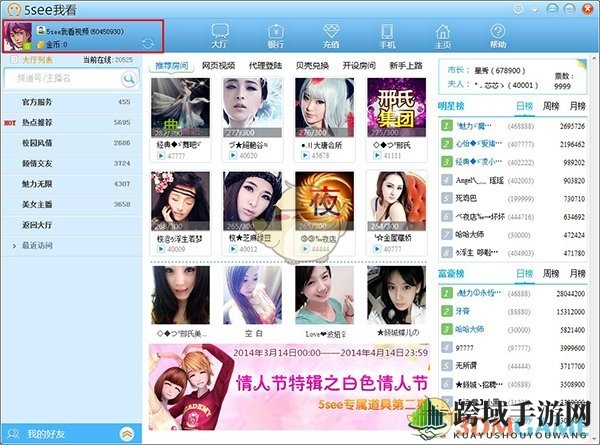Open the 情人节特辑 event banner

tap(289, 386)
